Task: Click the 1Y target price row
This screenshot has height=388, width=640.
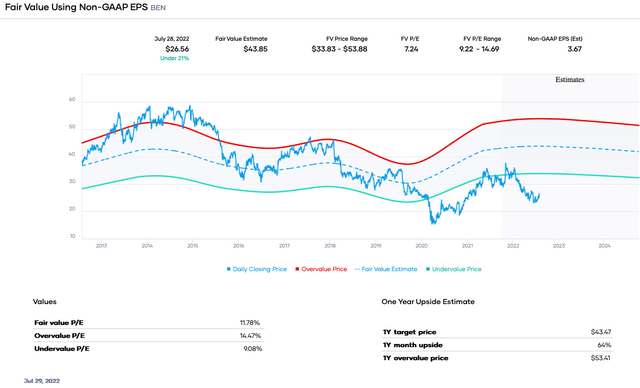Action: pos(497,332)
